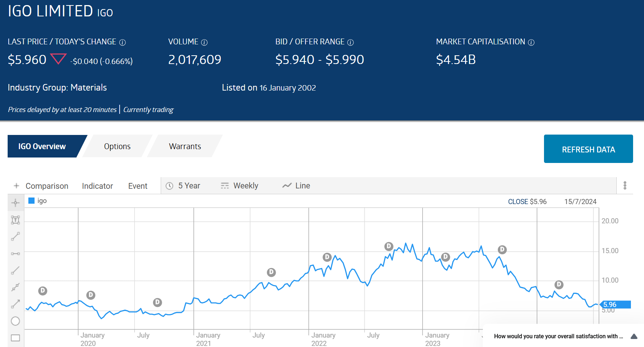This screenshot has width=644, height=347.
Task: Click the dividend marker near the 15.00 peak in 2023
Action: coord(502,250)
